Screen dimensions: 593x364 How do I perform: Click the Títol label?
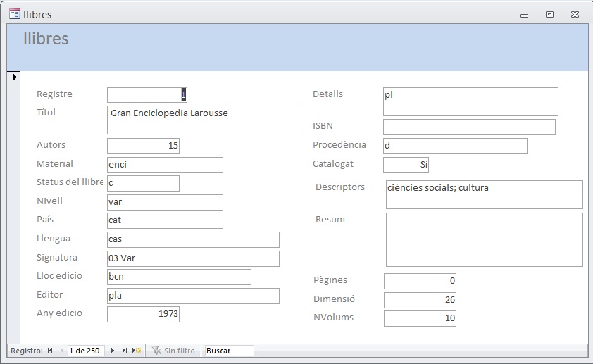[x=46, y=112]
